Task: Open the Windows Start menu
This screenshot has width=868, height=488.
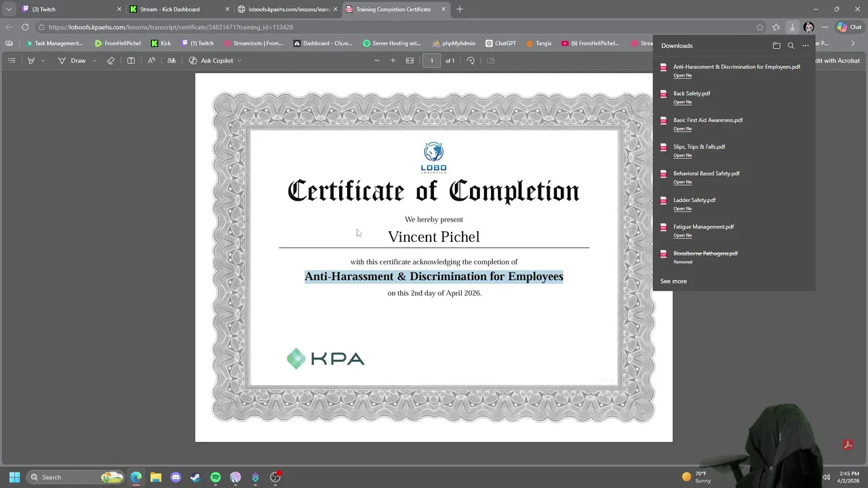Action: [14, 477]
